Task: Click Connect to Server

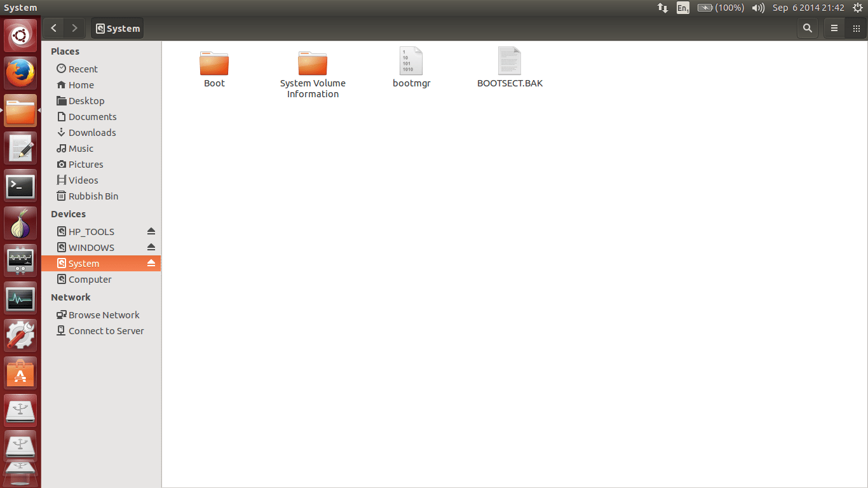Action: coord(102,330)
